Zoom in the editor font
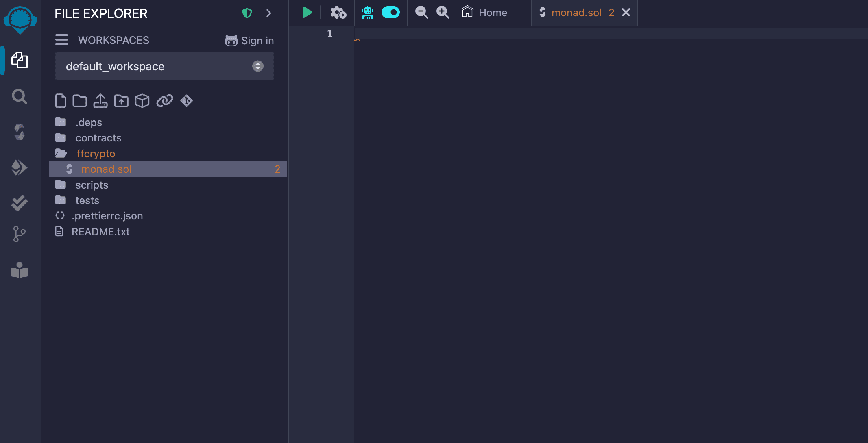This screenshot has width=868, height=443. click(x=443, y=13)
